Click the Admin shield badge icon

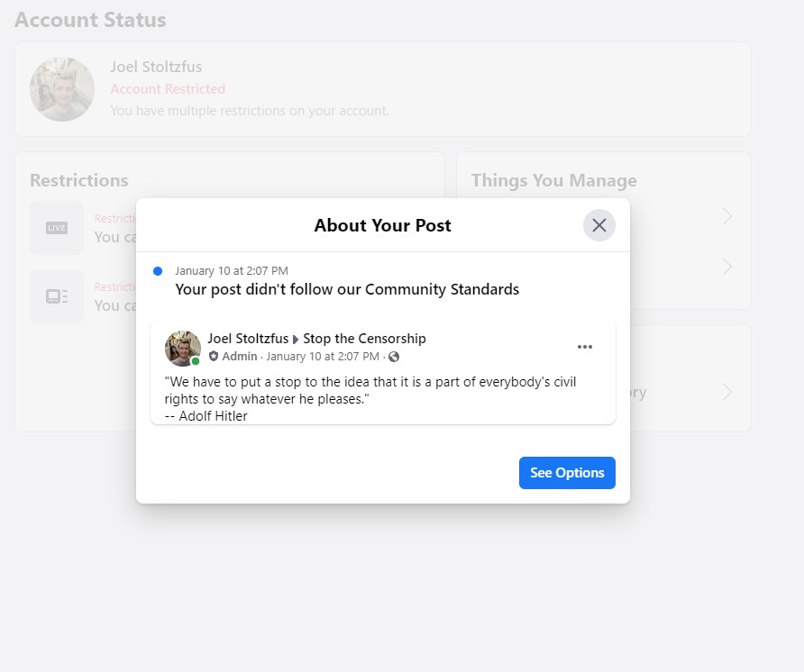[x=214, y=357]
